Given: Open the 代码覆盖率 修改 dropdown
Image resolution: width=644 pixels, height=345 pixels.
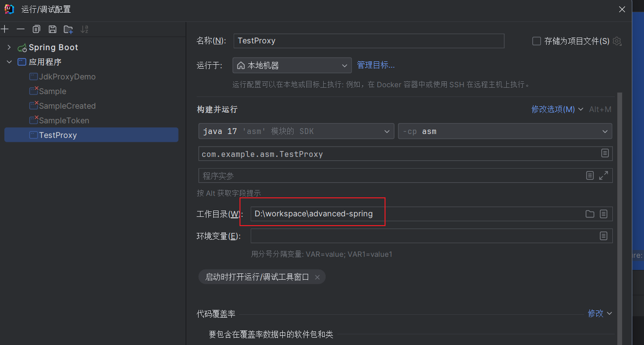Looking at the screenshot, I should tap(600, 313).
